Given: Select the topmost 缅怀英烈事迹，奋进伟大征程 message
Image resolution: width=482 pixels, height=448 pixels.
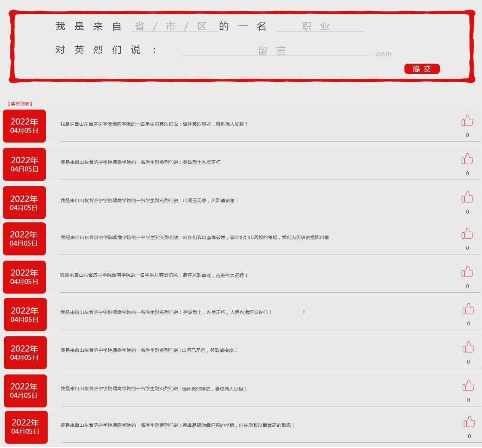Looking at the screenshot, I should coord(215,124).
